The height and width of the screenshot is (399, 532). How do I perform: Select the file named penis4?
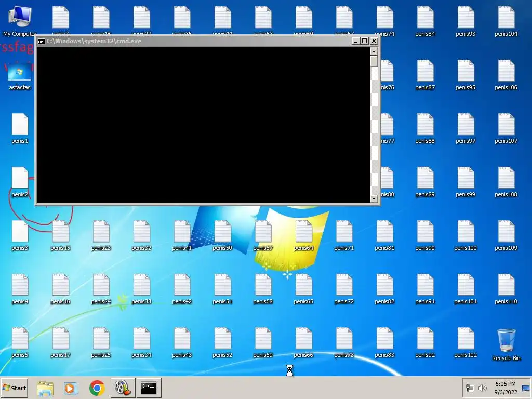click(20, 290)
